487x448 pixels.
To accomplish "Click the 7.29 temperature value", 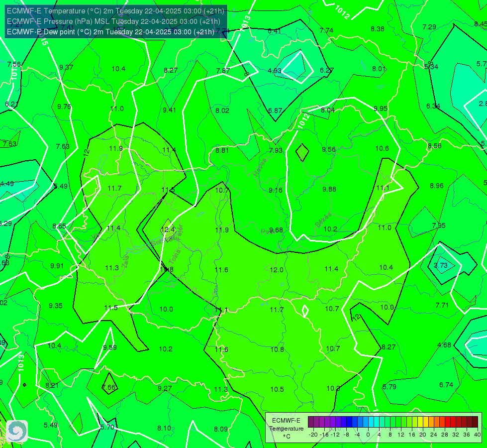I will click(429, 27).
